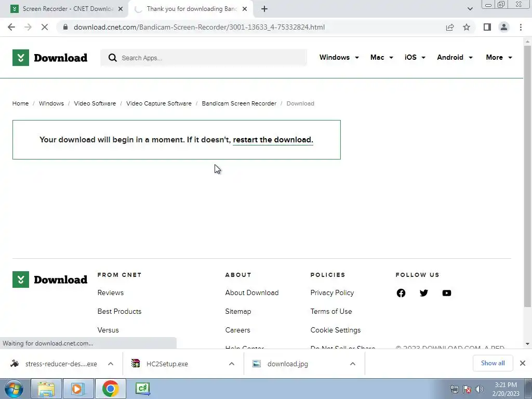Visit the Facebook page icon
Viewport: 532px width, 399px height.
click(401, 293)
